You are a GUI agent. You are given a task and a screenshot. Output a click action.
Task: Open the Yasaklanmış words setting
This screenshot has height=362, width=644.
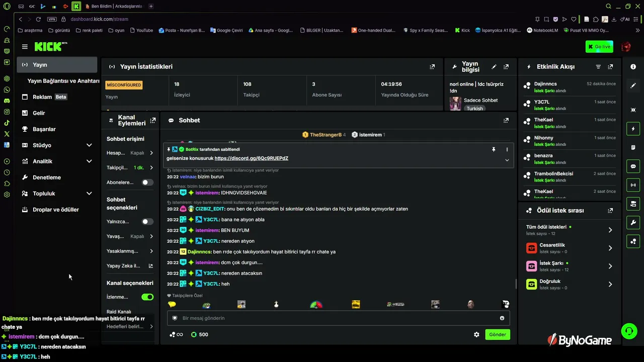coord(130,251)
